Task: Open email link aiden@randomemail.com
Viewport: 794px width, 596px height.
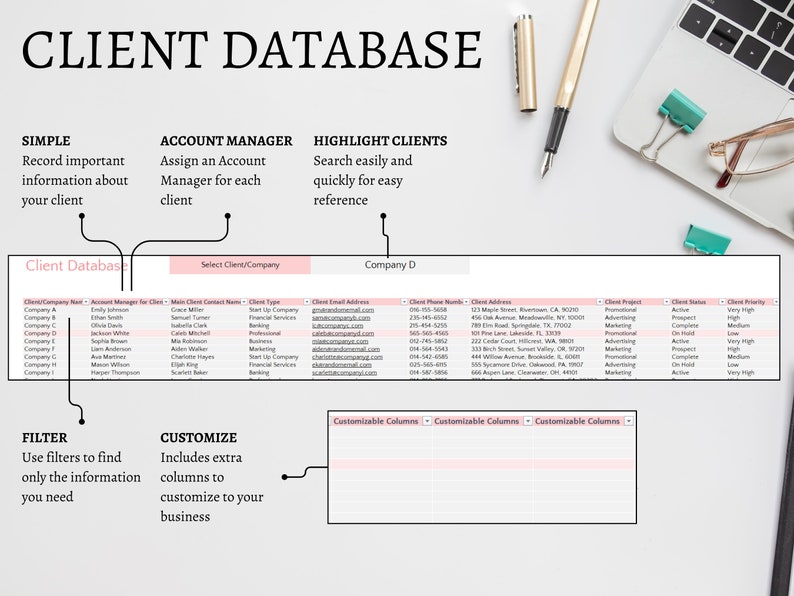Action: point(346,349)
